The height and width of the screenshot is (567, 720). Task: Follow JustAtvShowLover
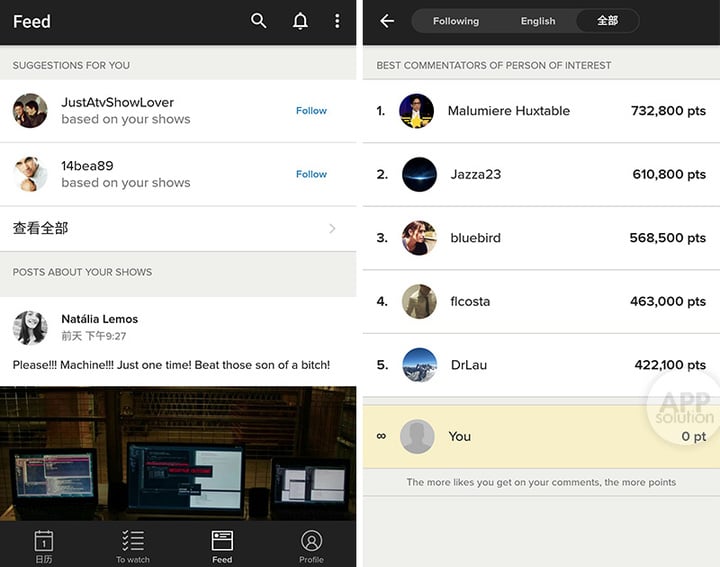pyautogui.click(x=311, y=111)
